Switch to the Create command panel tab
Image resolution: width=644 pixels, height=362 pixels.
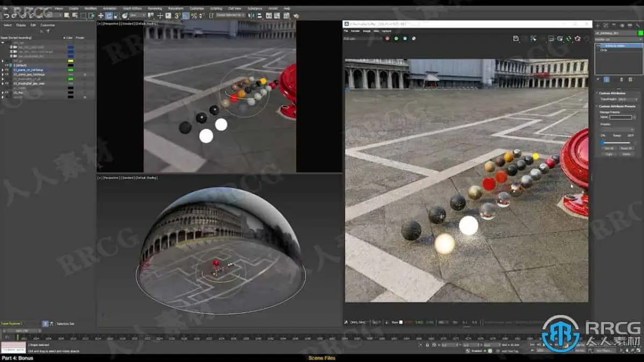point(598,25)
